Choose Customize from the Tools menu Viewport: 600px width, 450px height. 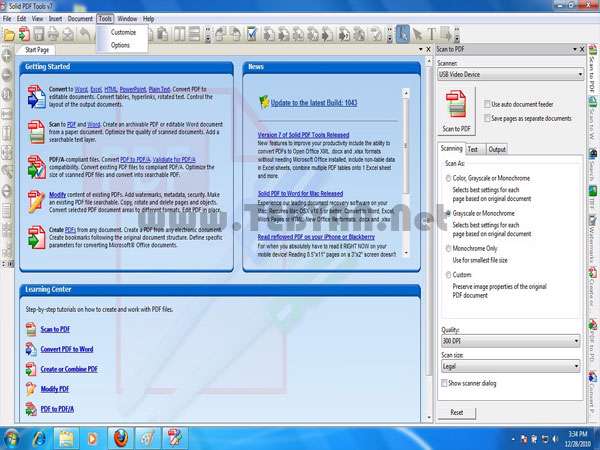coord(123,33)
